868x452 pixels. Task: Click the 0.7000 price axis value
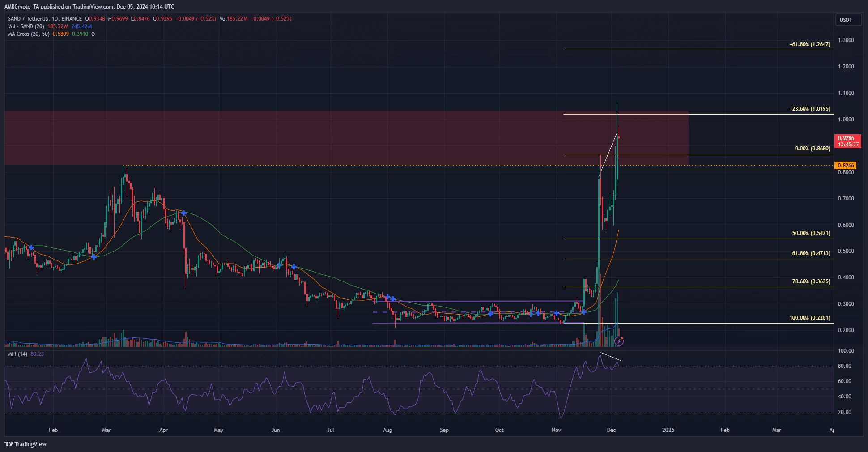point(846,199)
